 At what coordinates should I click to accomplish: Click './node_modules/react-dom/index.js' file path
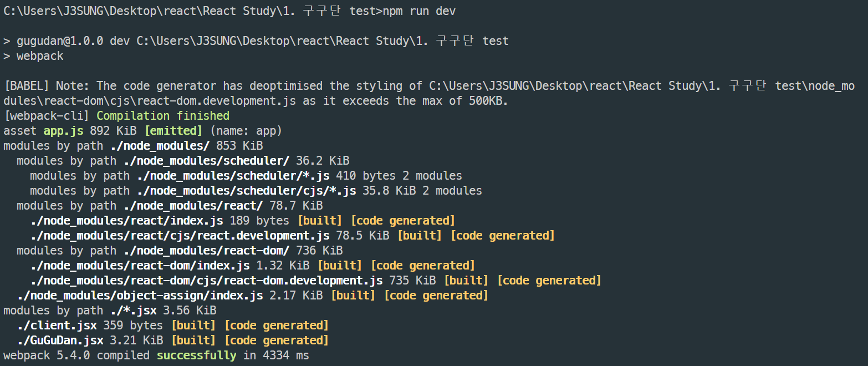click(140, 266)
